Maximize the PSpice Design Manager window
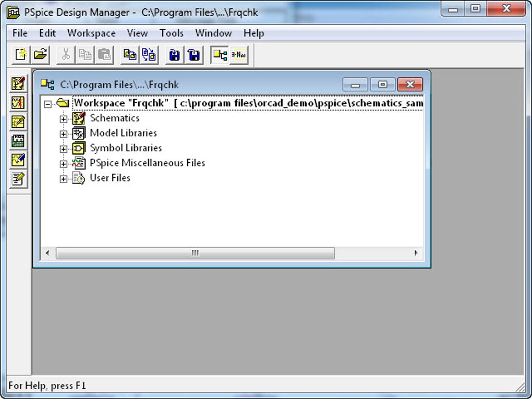Viewport: 532px width, 399px height. point(476,8)
